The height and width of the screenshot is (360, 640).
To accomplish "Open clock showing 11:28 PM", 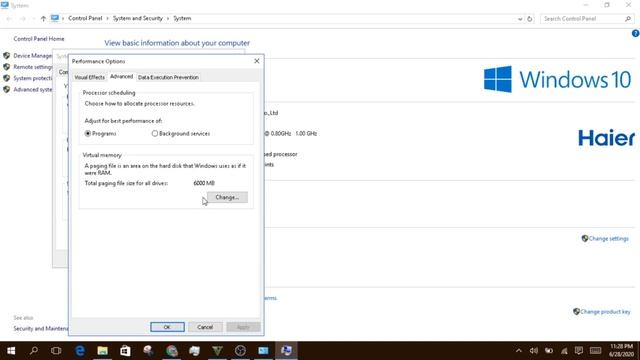I will pyautogui.click(x=621, y=351).
